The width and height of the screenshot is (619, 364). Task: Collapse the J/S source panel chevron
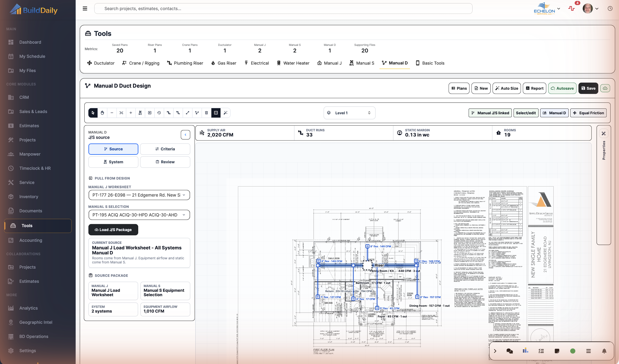[185, 135]
